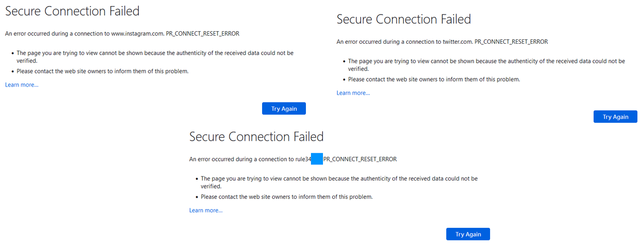Viewport: 644px width, 251px height.
Task: Open Learn more link below Instagram error
Action: coord(22,85)
